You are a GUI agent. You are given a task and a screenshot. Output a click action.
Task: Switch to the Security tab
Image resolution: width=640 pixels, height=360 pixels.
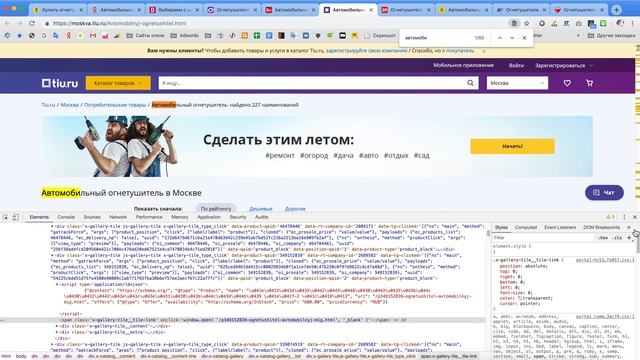pyautogui.click(x=238, y=217)
